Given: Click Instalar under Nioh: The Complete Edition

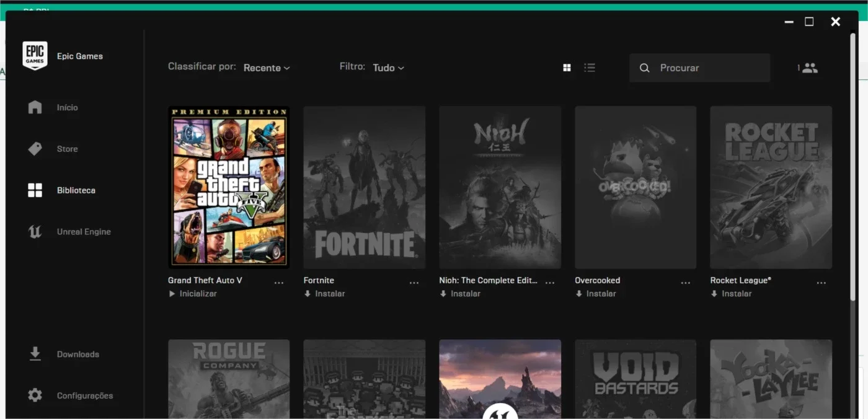Looking at the screenshot, I should tap(460, 294).
